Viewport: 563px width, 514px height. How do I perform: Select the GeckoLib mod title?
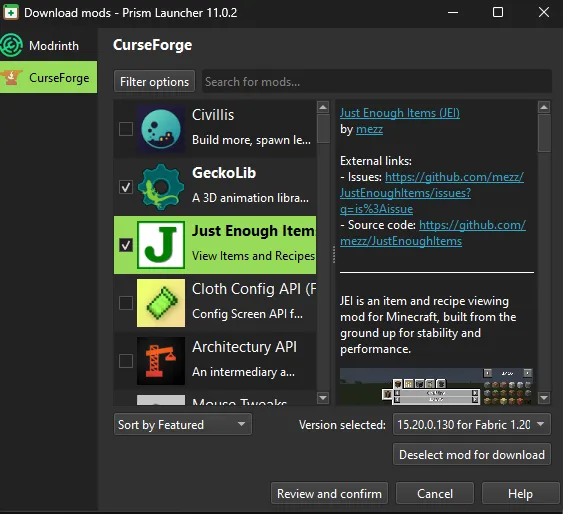(x=224, y=173)
